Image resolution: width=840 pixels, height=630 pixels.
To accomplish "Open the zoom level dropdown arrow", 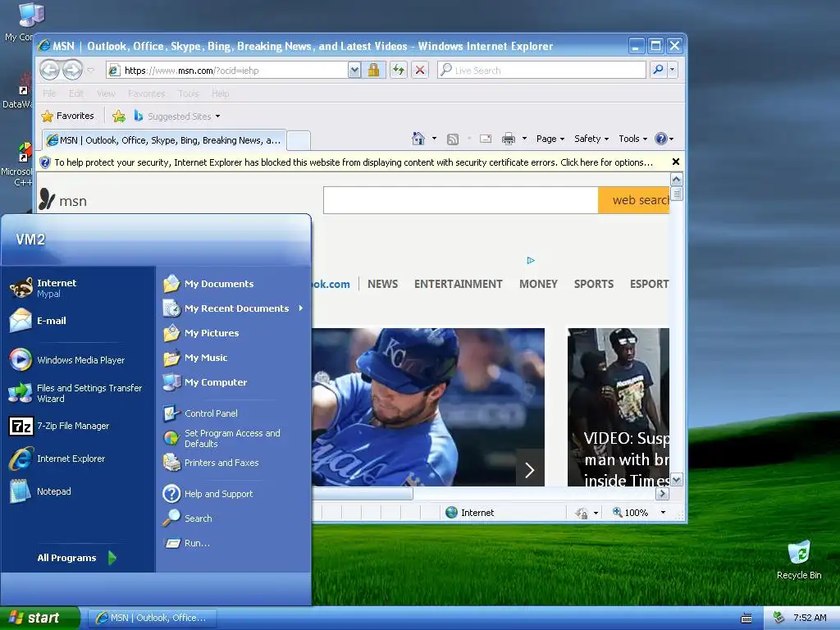I will pos(663,513).
